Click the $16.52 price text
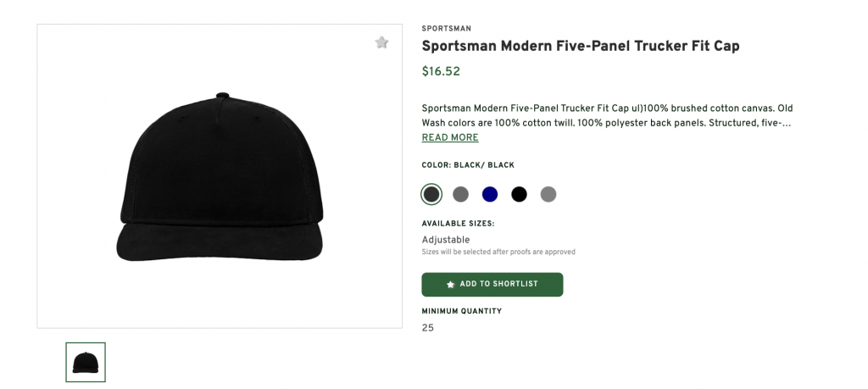 click(441, 72)
